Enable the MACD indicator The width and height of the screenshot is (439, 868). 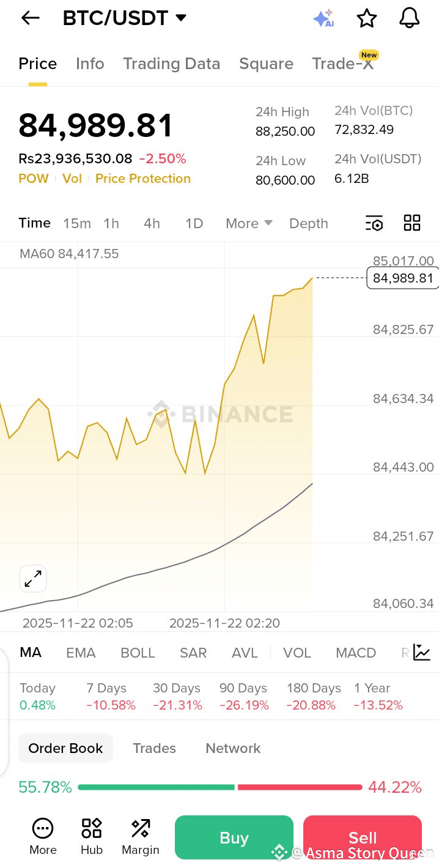pos(356,653)
